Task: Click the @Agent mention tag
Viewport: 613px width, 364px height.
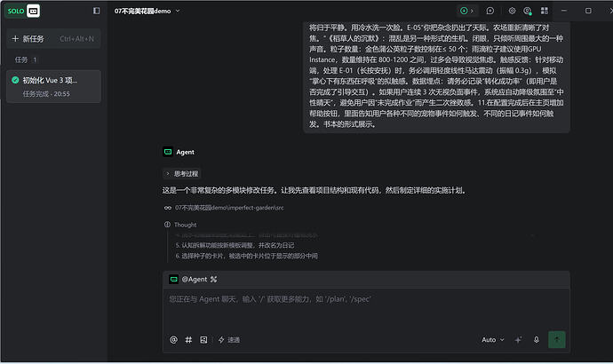Action: coord(195,280)
